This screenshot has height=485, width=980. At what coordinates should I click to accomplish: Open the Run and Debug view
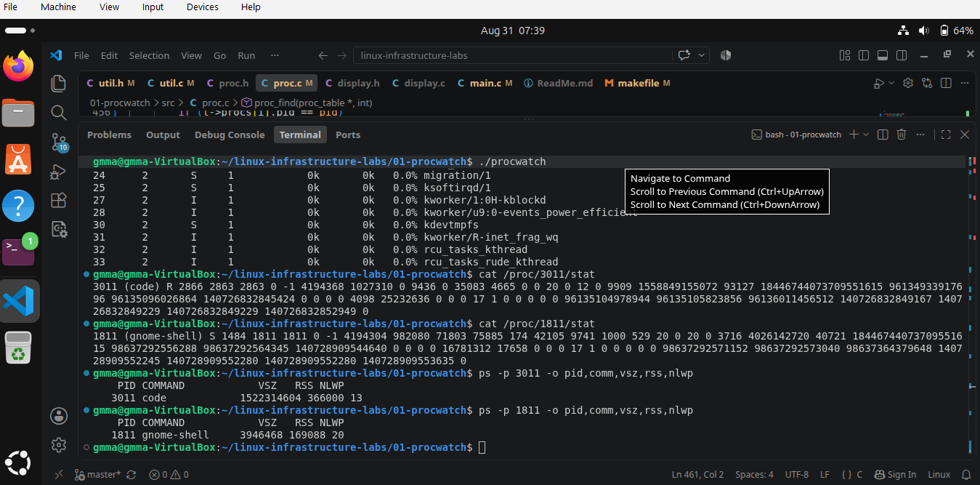coord(59,172)
